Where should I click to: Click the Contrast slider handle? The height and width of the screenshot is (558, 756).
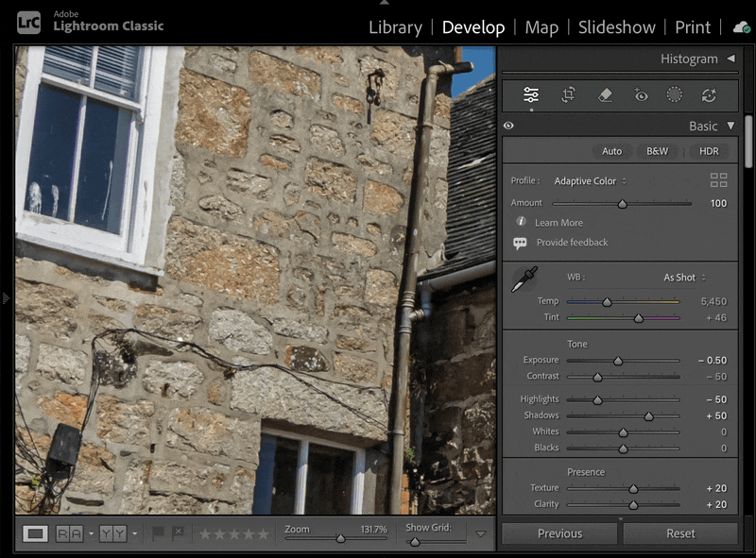597,377
